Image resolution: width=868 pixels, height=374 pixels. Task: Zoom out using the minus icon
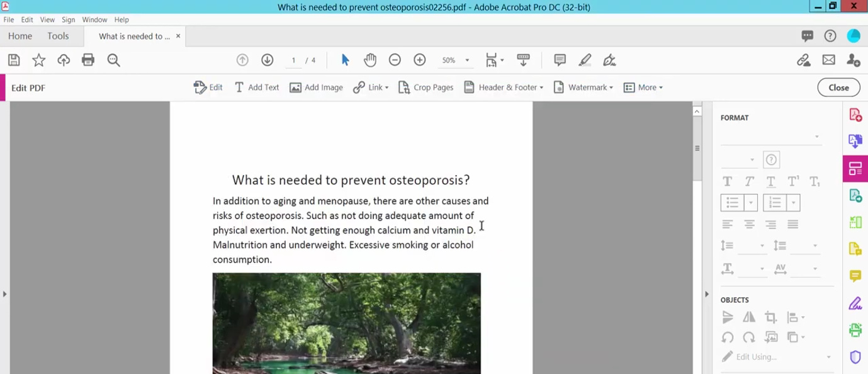click(395, 60)
